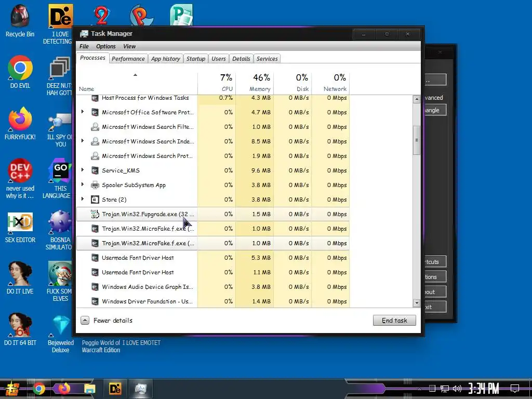This screenshot has height=399, width=532.
Task: Open the DO EVIL Chrome desktop shortcut
Action: click(20, 72)
